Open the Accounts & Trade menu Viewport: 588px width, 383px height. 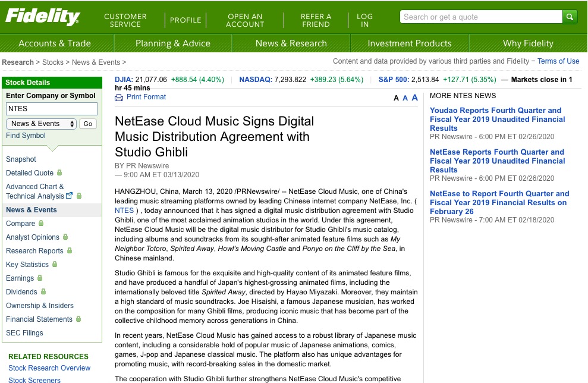click(55, 43)
